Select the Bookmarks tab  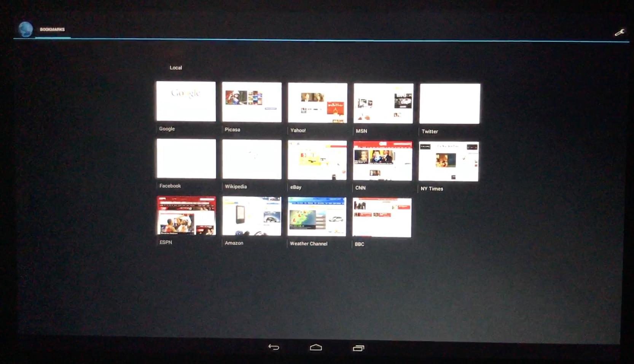pos(53,29)
